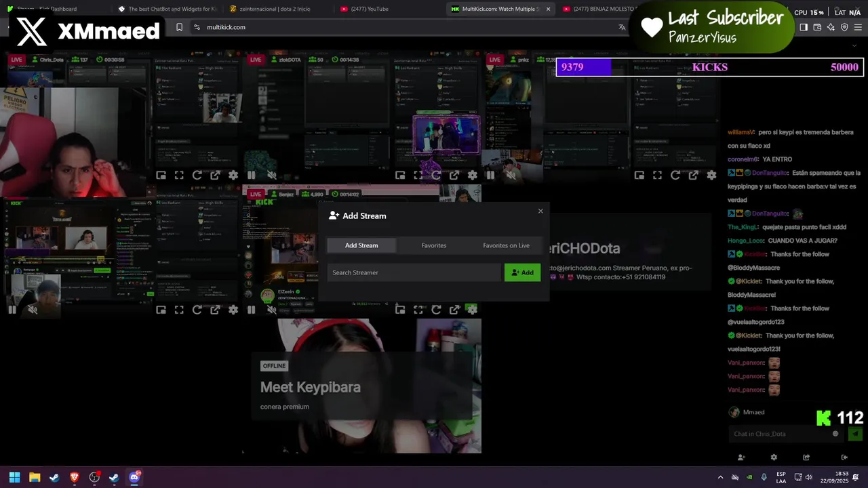Open the Leo AI assistant icon
868x488 pixels.
pyautogui.click(x=831, y=27)
